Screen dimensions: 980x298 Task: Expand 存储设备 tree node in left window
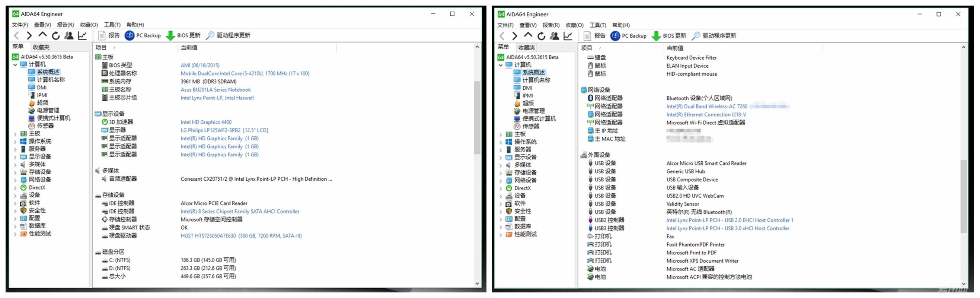(x=15, y=172)
